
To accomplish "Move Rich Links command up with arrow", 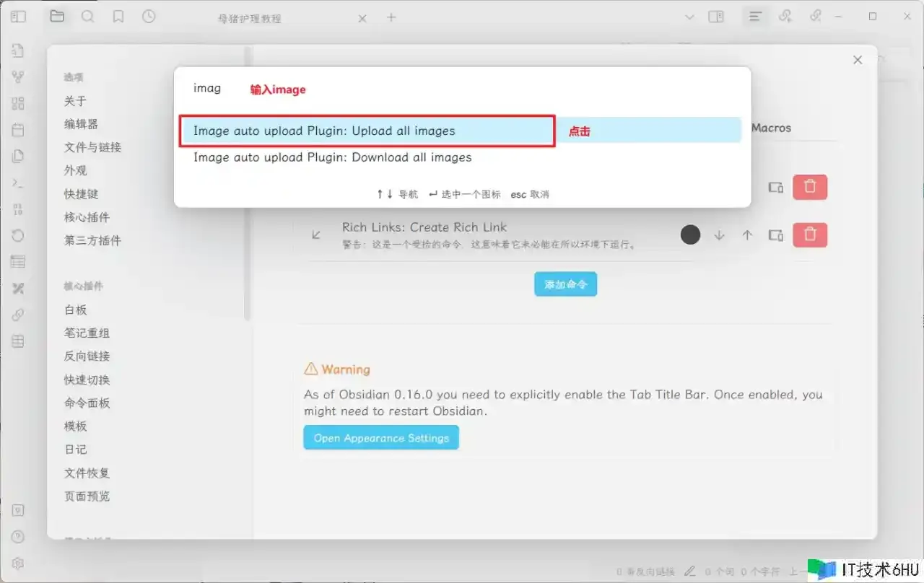I will click(747, 235).
